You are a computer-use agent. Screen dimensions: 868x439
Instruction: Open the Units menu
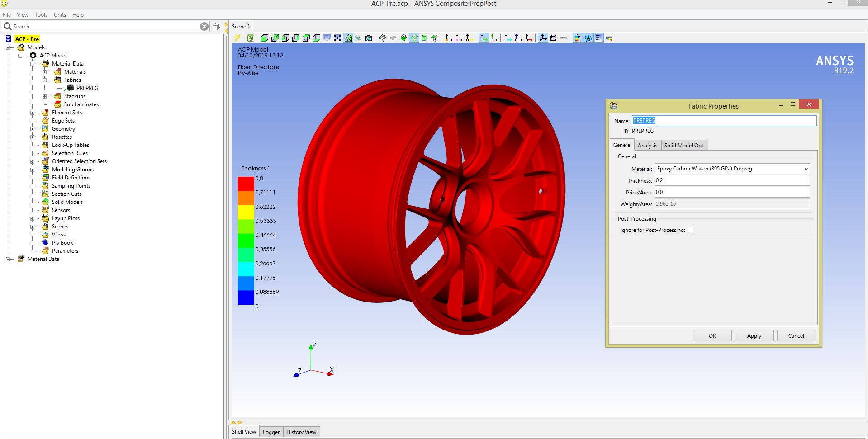coord(60,15)
